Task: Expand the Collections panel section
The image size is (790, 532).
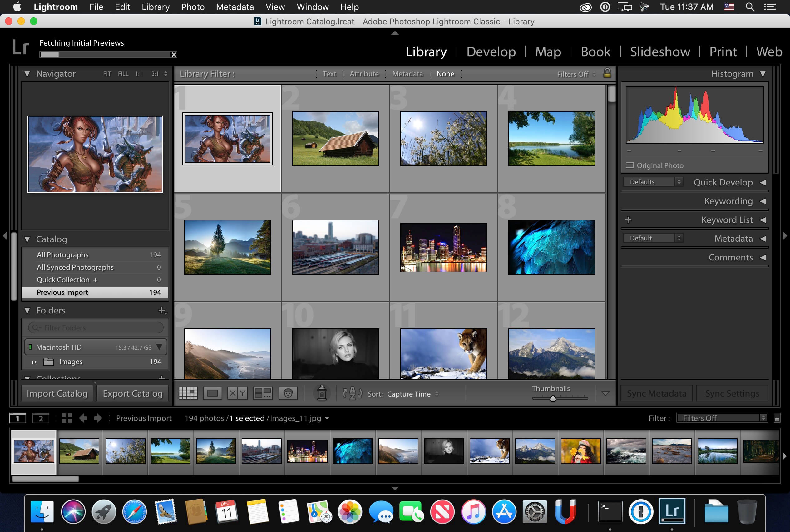Action: (x=28, y=378)
